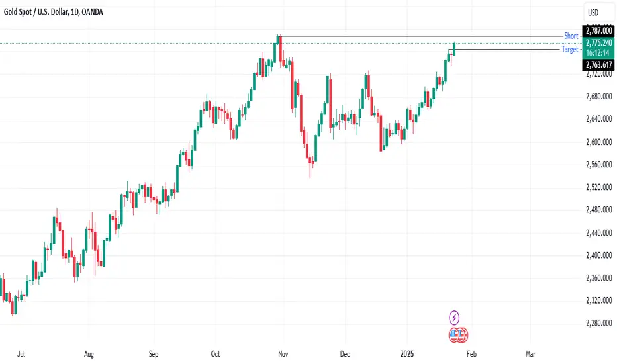Click the 2,280.000 price axis label
Image resolution: width=617 pixels, height=364 pixels.
click(x=599, y=324)
